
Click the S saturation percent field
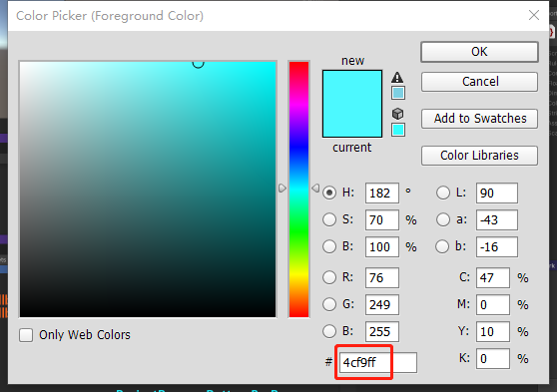(382, 219)
